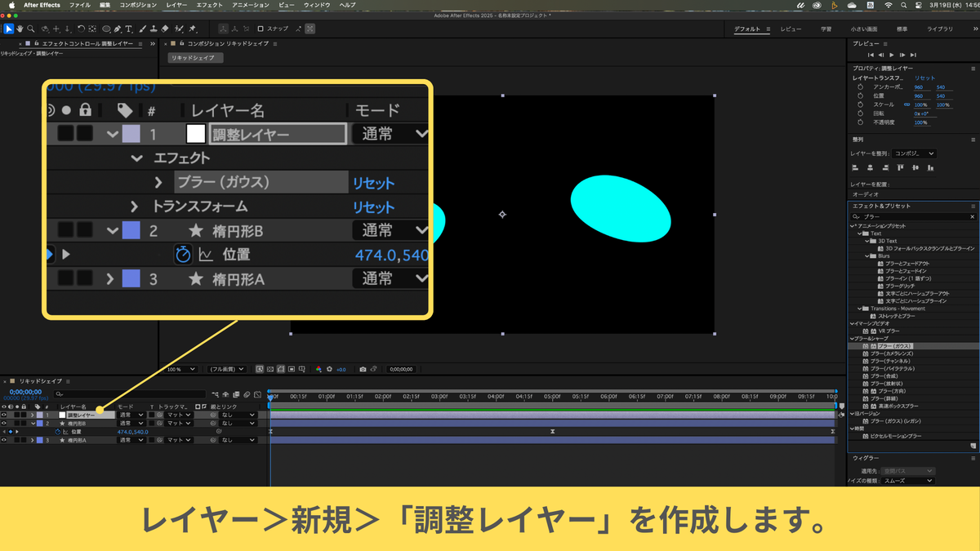Viewport: 980px width, 551px height.
Task: Select the Selection arrow tool
Action: click(9, 29)
